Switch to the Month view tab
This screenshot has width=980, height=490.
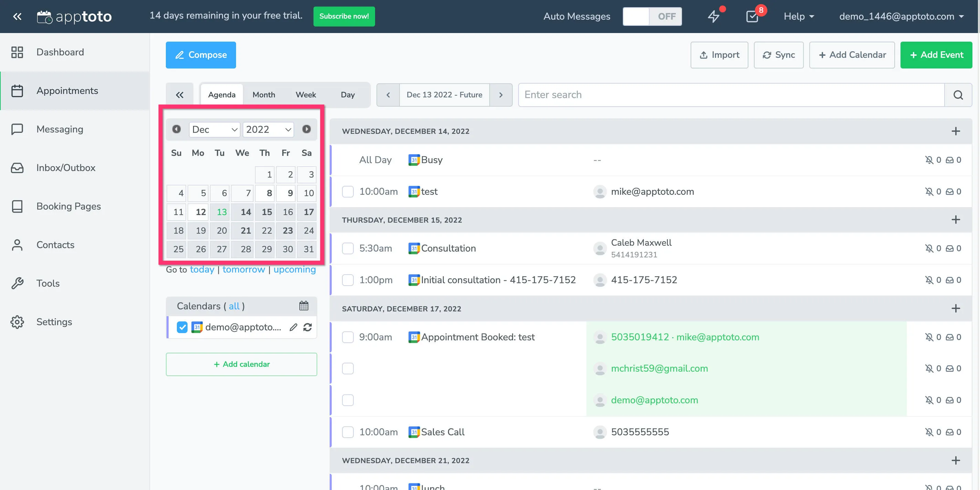coord(264,95)
